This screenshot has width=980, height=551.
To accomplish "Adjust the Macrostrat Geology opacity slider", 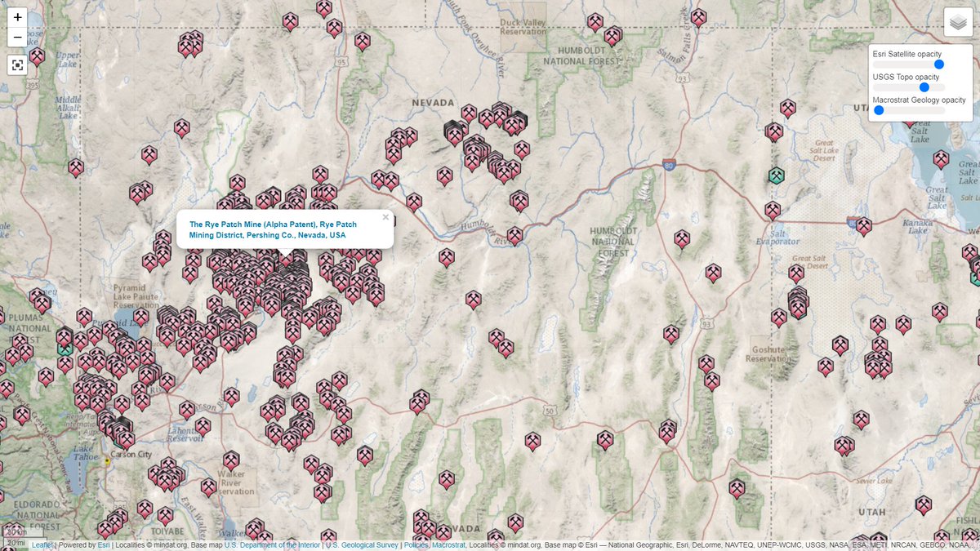I will click(x=909, y=109).
